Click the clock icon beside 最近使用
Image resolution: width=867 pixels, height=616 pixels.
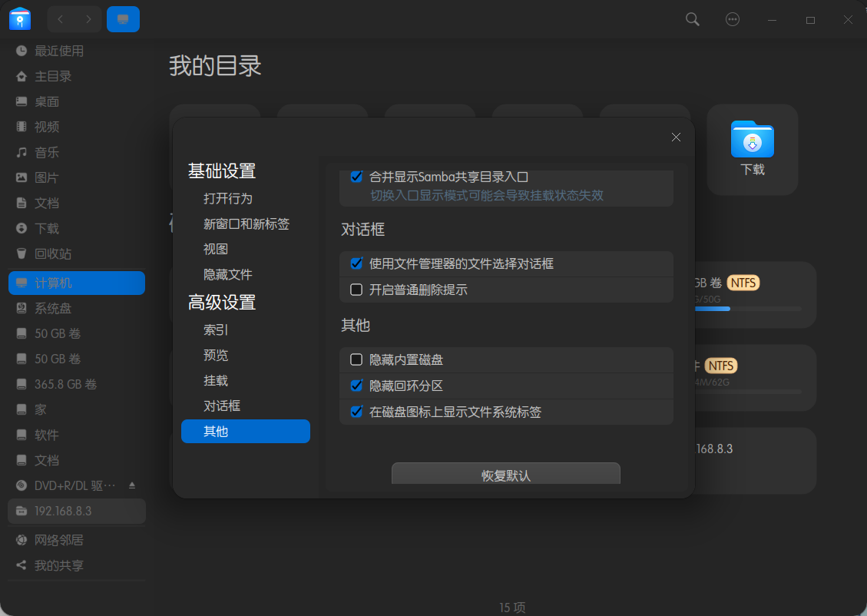point(22,51)
